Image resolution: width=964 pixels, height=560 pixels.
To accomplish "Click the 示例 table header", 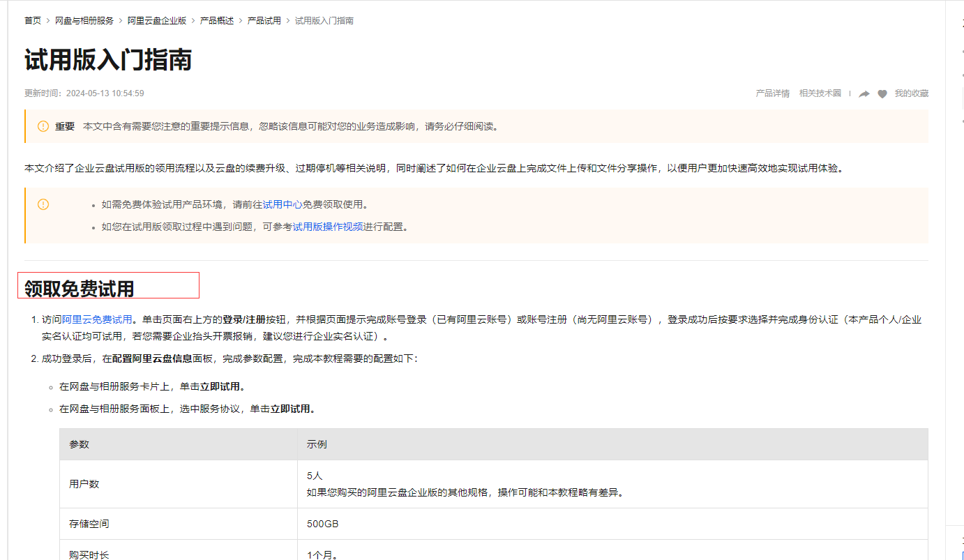I will pos(612,444).
